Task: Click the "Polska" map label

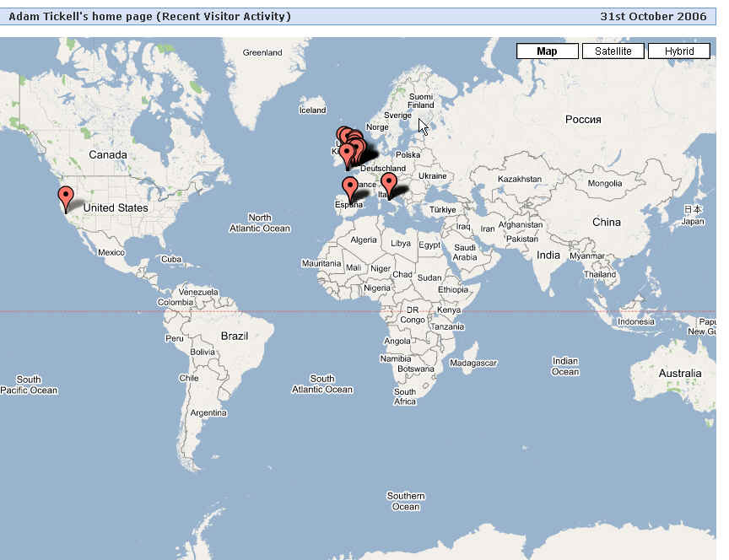Action: (x=408, y=154)
